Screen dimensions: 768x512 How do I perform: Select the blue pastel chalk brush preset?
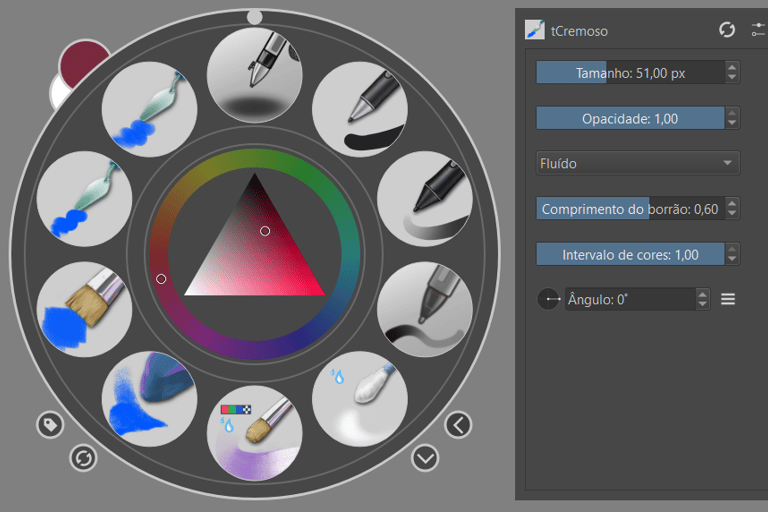coord(149,399)
